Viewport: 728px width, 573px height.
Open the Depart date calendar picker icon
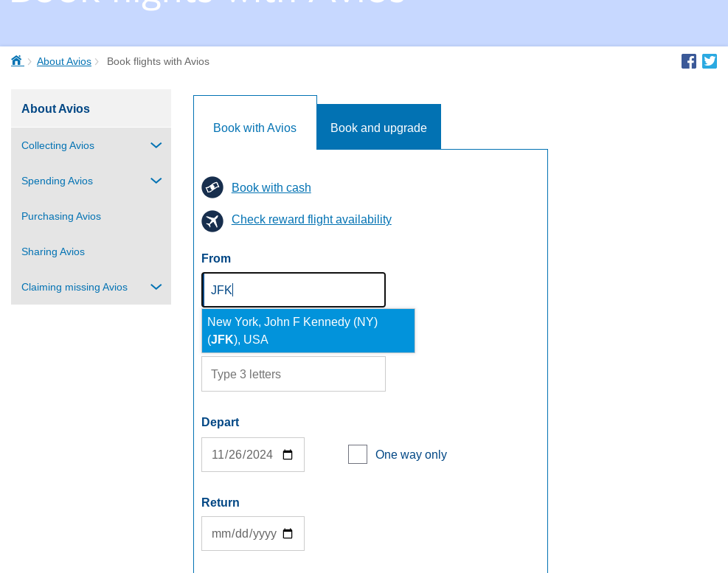coord(288,454)
